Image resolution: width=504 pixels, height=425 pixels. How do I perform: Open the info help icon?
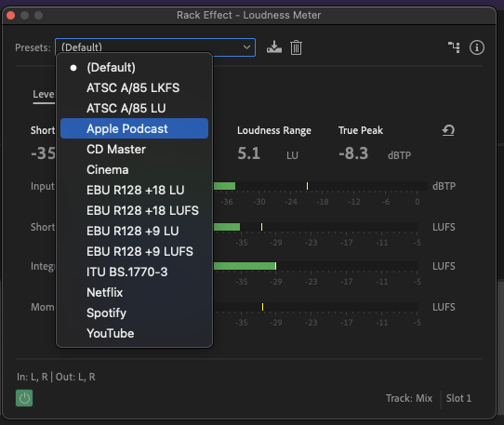tap(477, 47)
